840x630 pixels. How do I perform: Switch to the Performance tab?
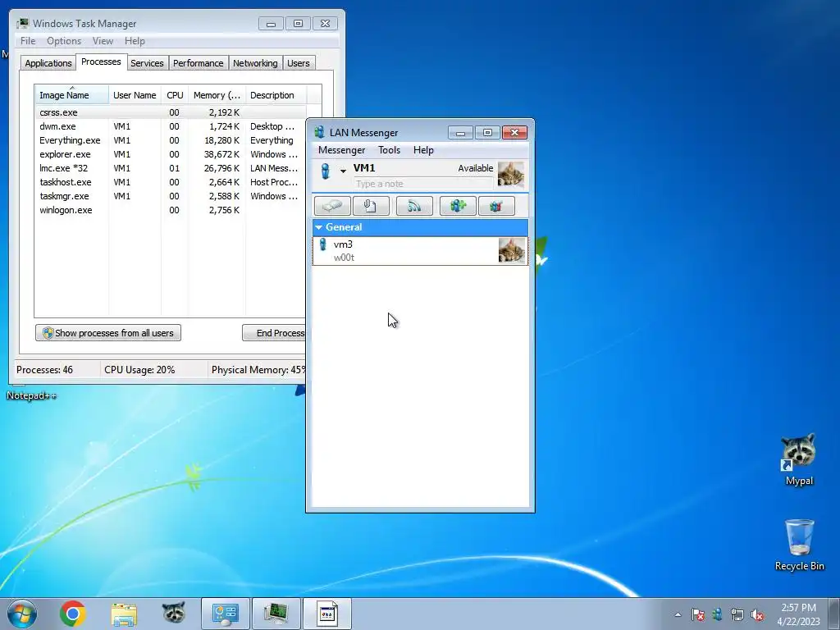tap(198, 63)
